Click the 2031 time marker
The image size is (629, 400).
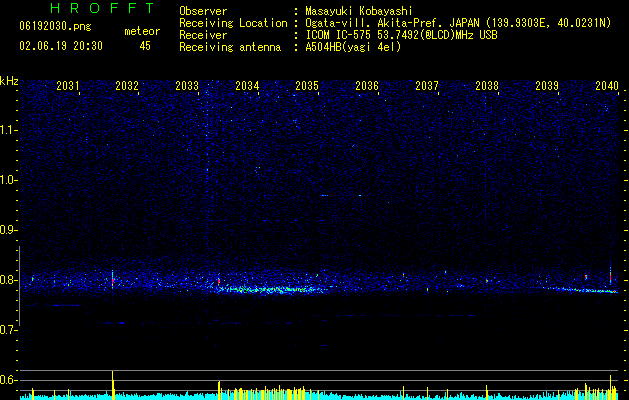68,86
